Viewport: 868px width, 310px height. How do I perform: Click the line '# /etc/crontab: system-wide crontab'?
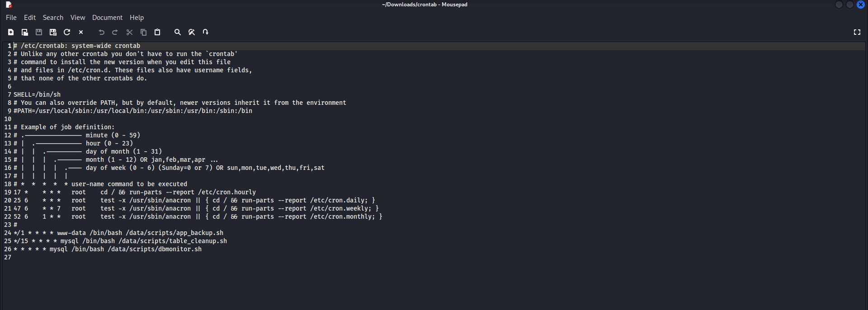77,46
